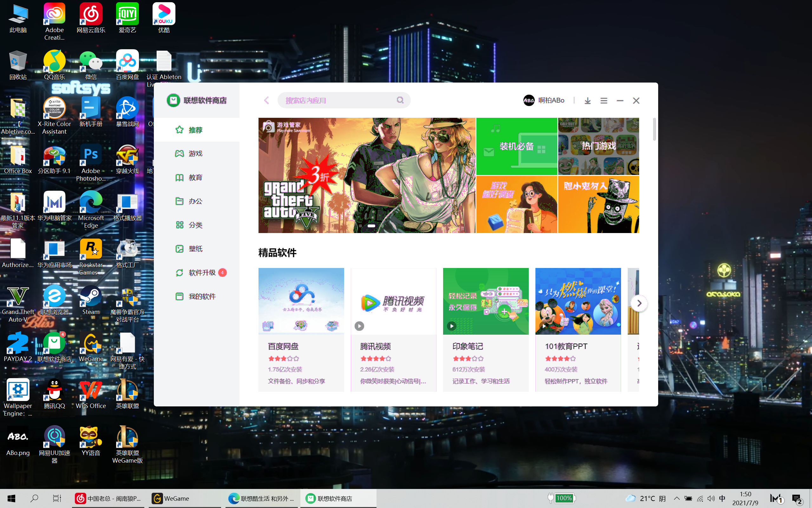The width and height of the screenshot is (812, 508).
Task: Open the 百度网盘 app card
Action: pyautogui.click(x=301, y=330)
